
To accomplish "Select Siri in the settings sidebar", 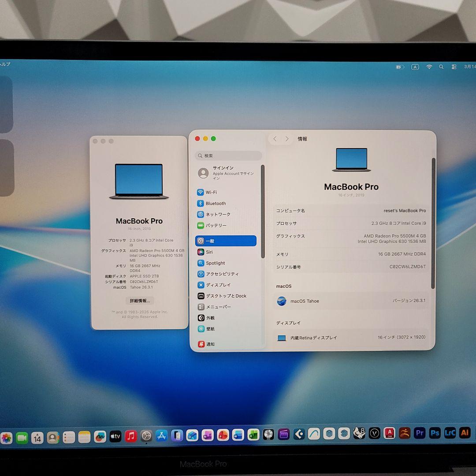I will [209, 252].
